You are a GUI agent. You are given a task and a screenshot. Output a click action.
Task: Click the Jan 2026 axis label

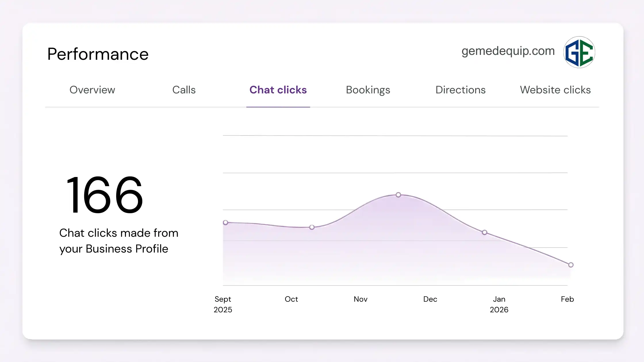pyautogui.click(x=499, y=304)
